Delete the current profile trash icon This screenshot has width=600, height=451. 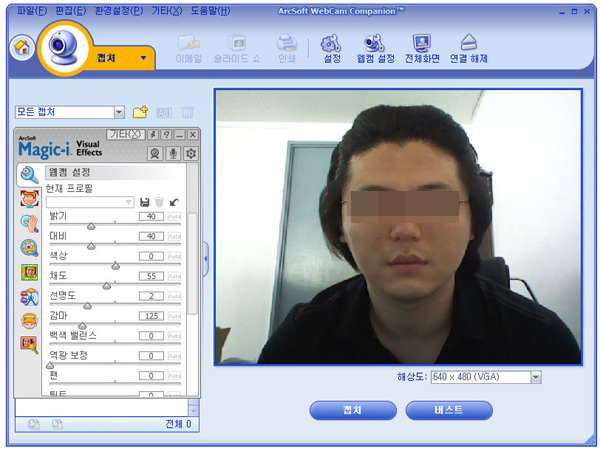[159, 202]
